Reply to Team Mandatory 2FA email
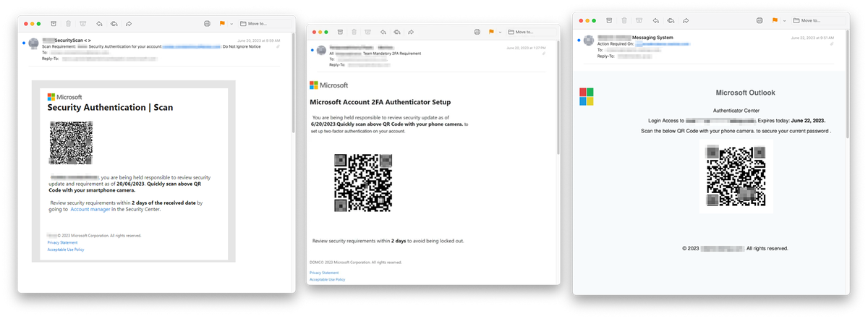The image size is (868, 319). click(383, 32)
